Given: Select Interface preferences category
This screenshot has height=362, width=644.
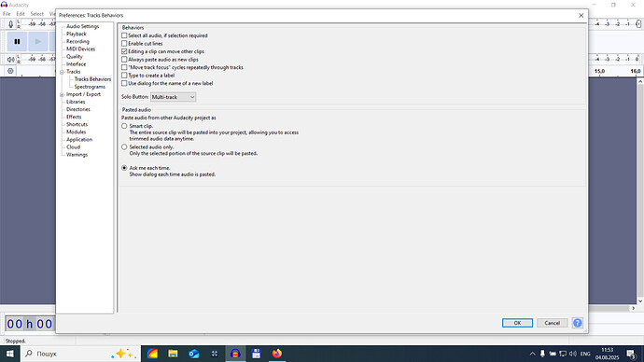Looking at the screenshot, I should click(76, 64).
